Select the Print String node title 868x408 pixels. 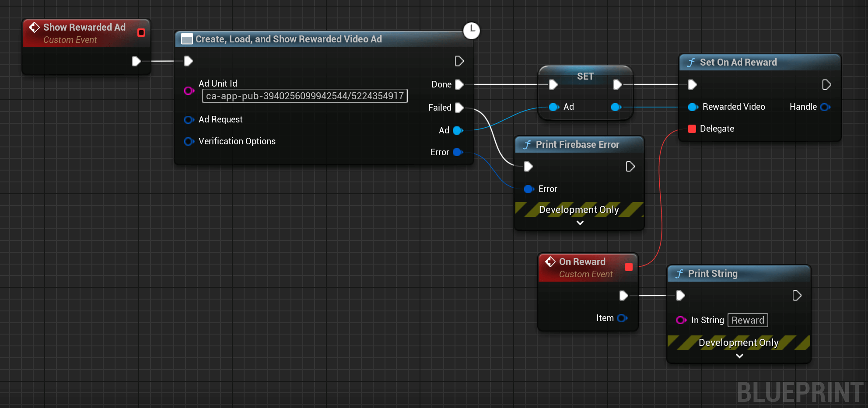point(713,274)
